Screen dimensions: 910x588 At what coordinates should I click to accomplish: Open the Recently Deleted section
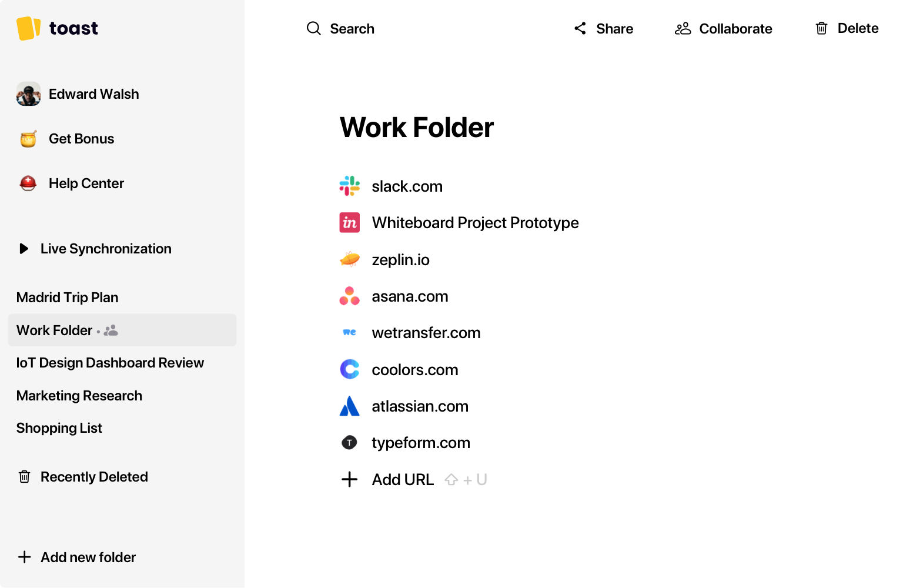coord(93,477)
